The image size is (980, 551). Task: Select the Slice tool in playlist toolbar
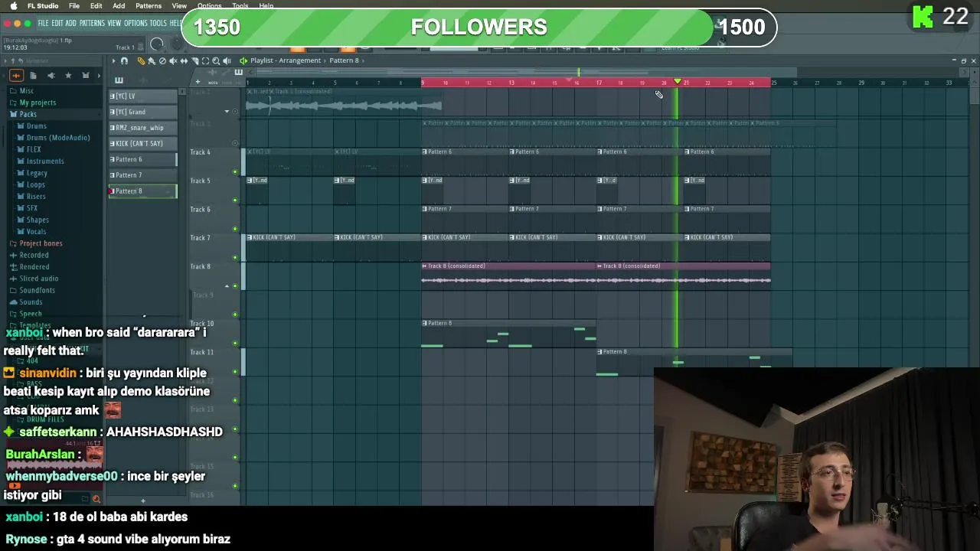click(194, 60)
